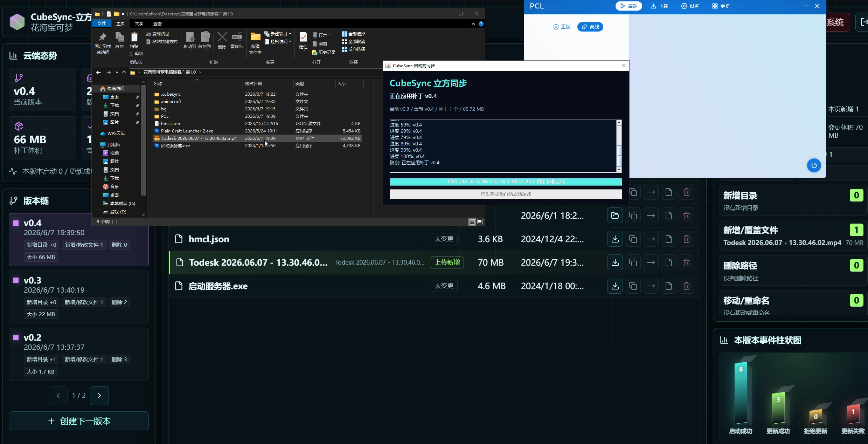Image resolution: width=868 pixels, height=444 pixels.
Task: Open 设置 in PCL title bar
Action: 690,6
